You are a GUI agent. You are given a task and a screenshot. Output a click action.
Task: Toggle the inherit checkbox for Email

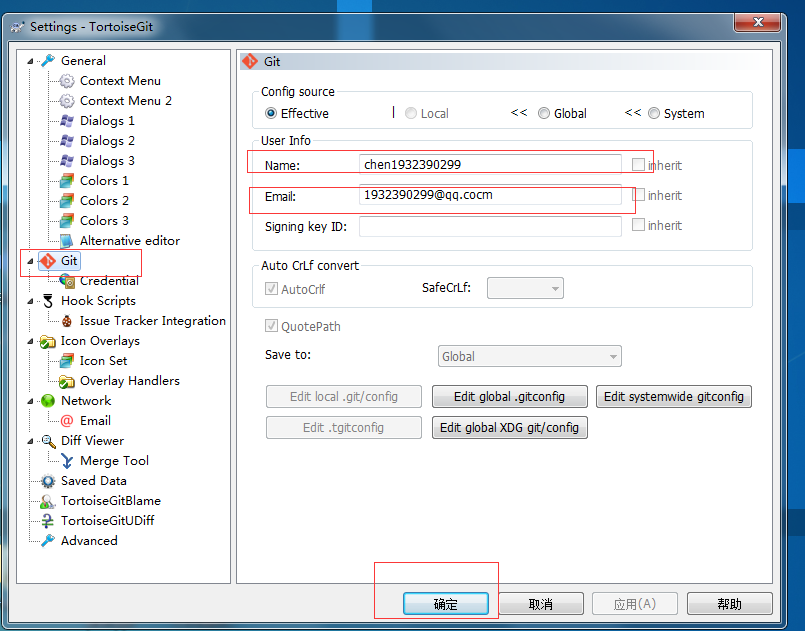point(638,195)
